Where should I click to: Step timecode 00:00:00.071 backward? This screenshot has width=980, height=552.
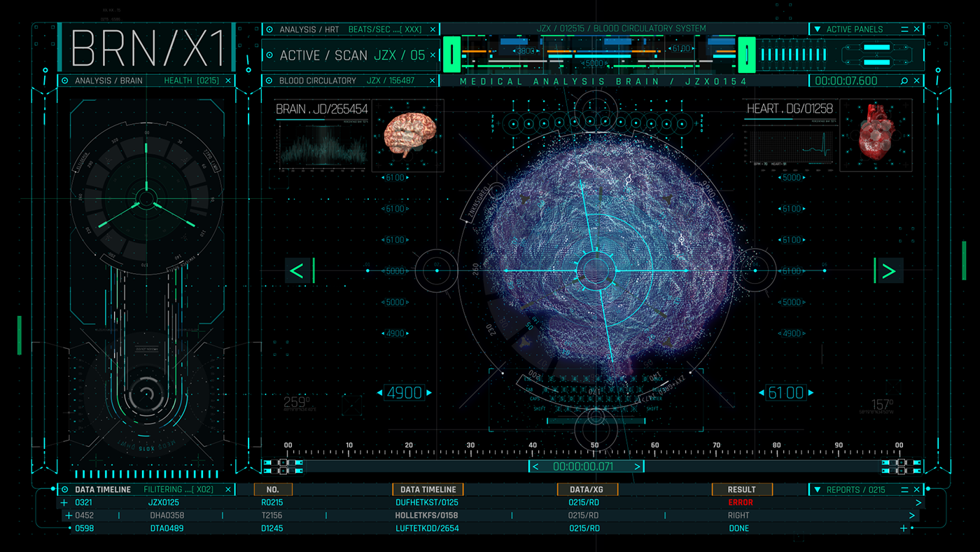point(536,467)
